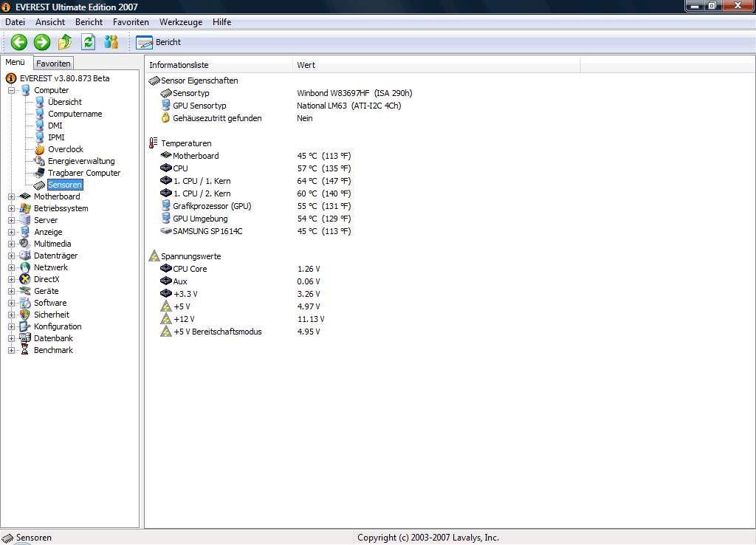
Task: Open the Bericht report button
Action: point(158,42)
